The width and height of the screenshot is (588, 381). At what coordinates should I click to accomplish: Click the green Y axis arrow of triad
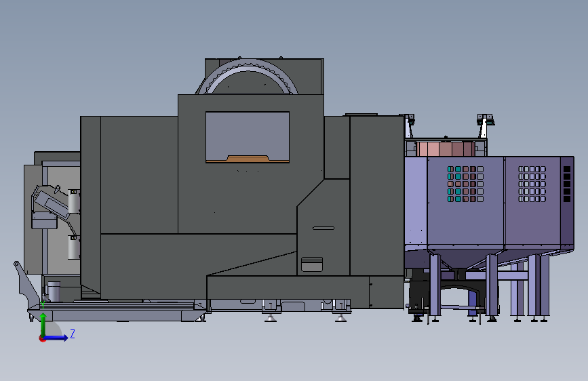point(43,325)
